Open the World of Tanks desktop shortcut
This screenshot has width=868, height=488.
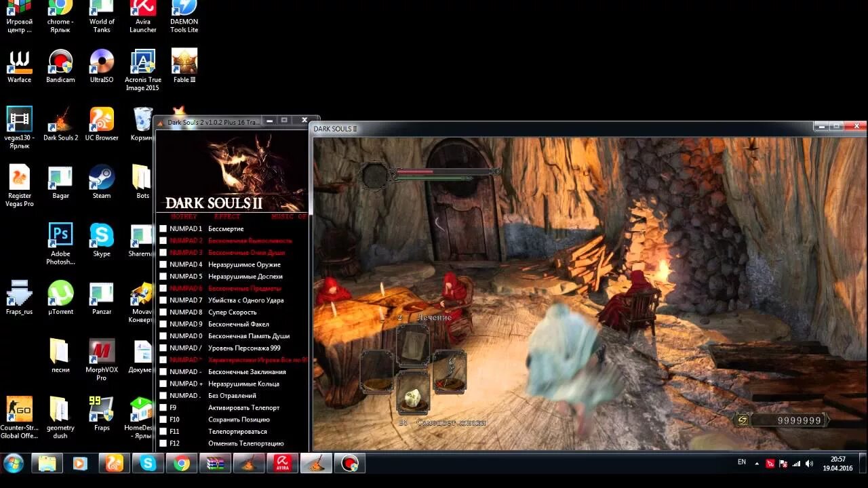coord(102,17)
